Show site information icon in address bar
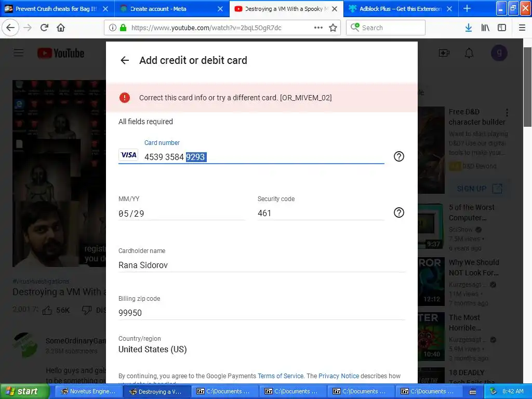532x399 pixels. [113, 28]
